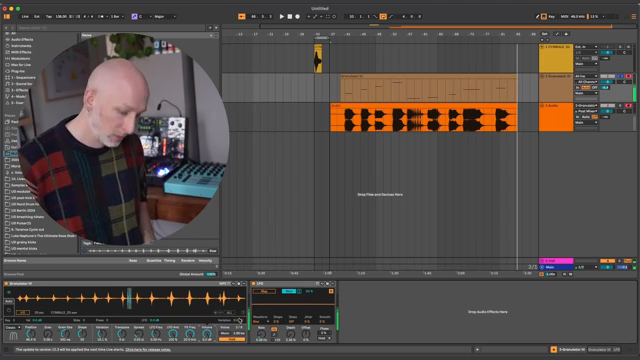Viewport: 640px width, 360px height.
Task: Click the browser search field
Action: click(x=111, y=28)
